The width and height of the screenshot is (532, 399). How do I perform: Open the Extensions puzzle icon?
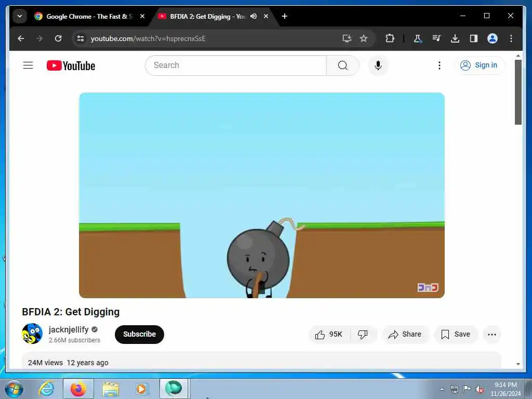point(390,38)
